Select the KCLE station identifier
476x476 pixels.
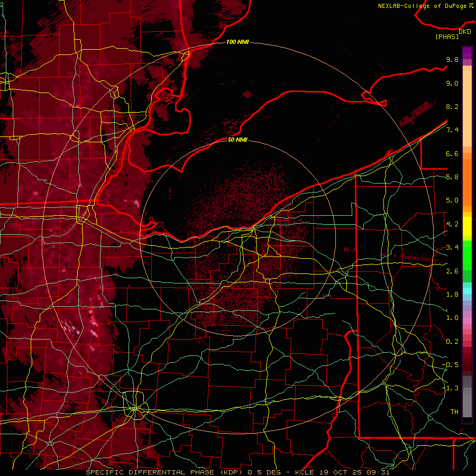(305, 472)
